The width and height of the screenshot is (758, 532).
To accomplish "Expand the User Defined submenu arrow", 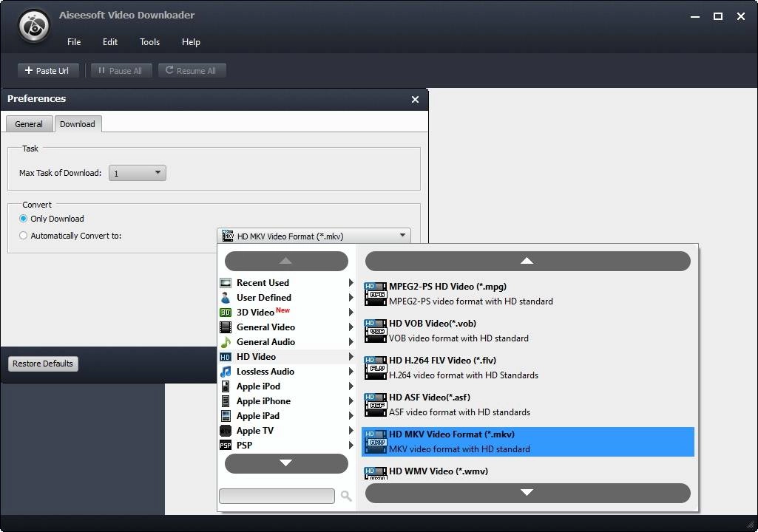I will pos(351,298).
